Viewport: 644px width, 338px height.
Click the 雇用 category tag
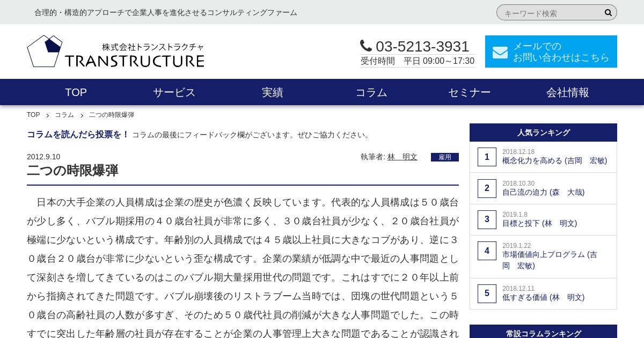coord(445,157)
